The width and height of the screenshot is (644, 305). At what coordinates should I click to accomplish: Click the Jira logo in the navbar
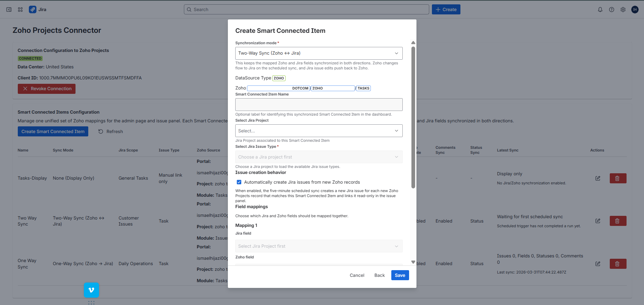[x=33, y=9]
